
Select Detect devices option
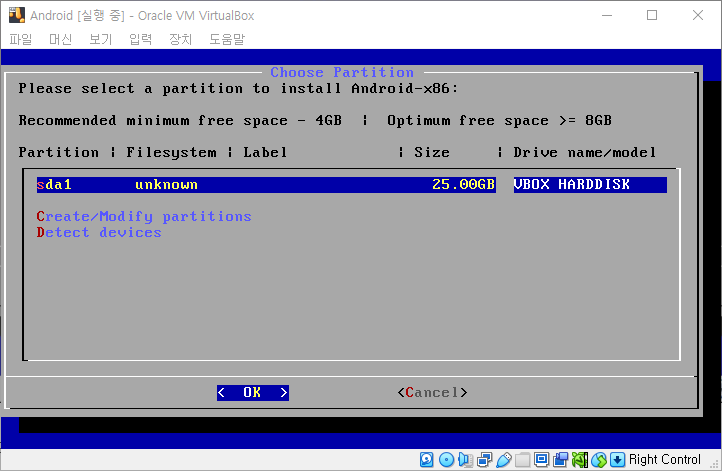(x=99, y=232)
